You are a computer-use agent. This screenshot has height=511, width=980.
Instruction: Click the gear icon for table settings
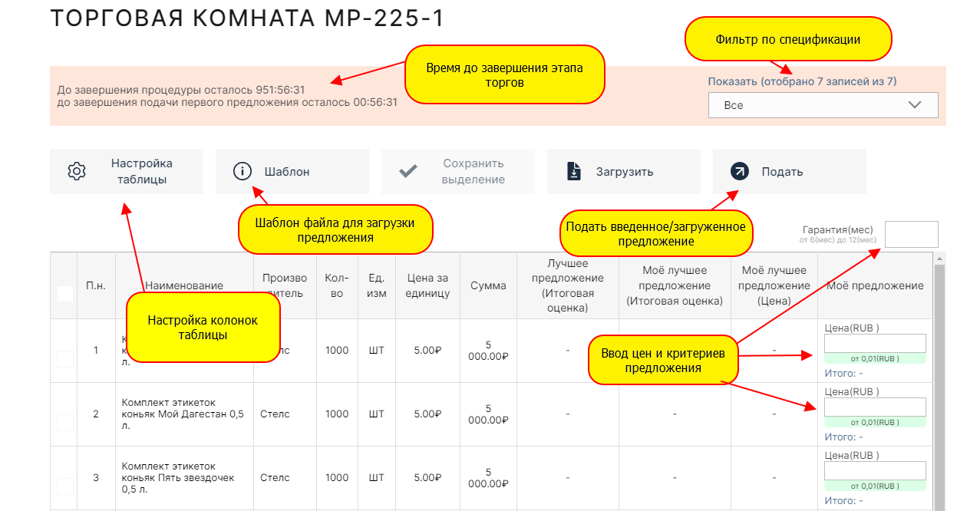click(x=77, y=171)
